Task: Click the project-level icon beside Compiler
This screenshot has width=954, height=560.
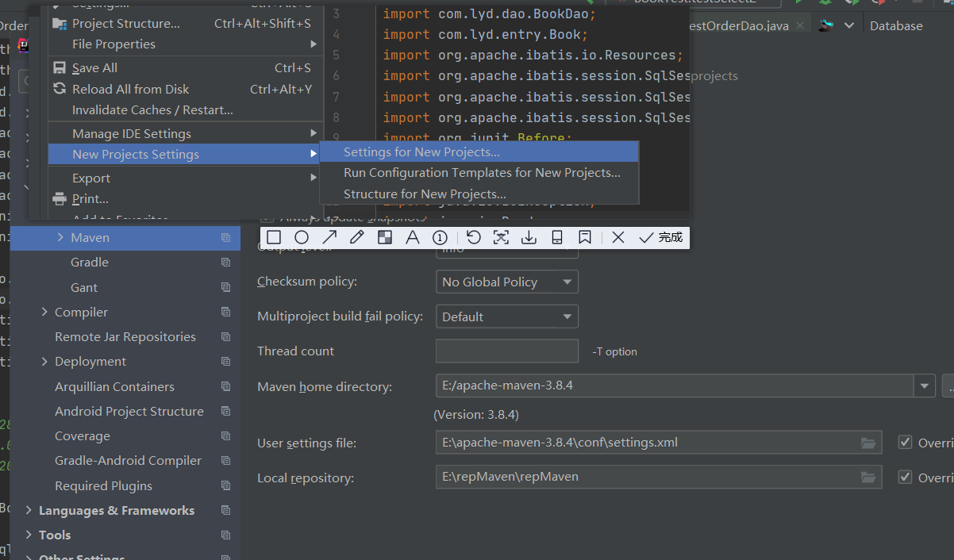Action: point(226,313)
